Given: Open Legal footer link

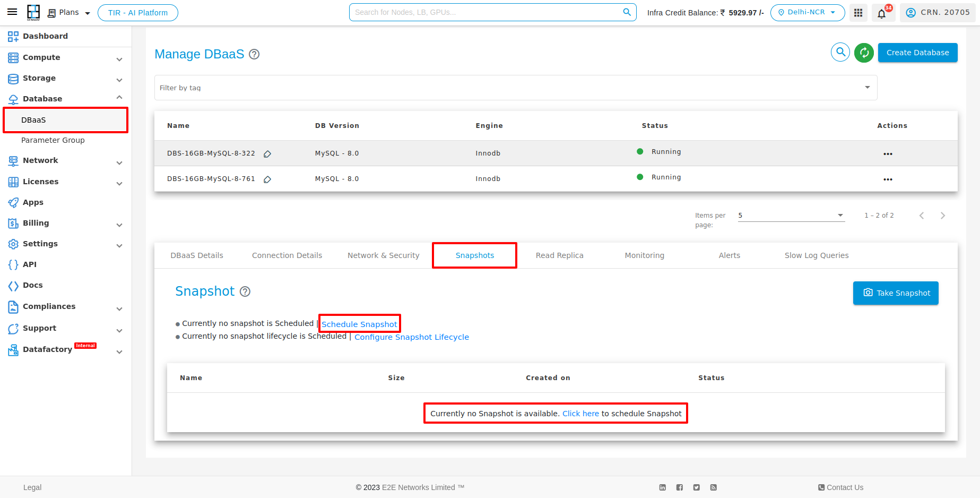Looking at the screenshot, I should point(32,487).
